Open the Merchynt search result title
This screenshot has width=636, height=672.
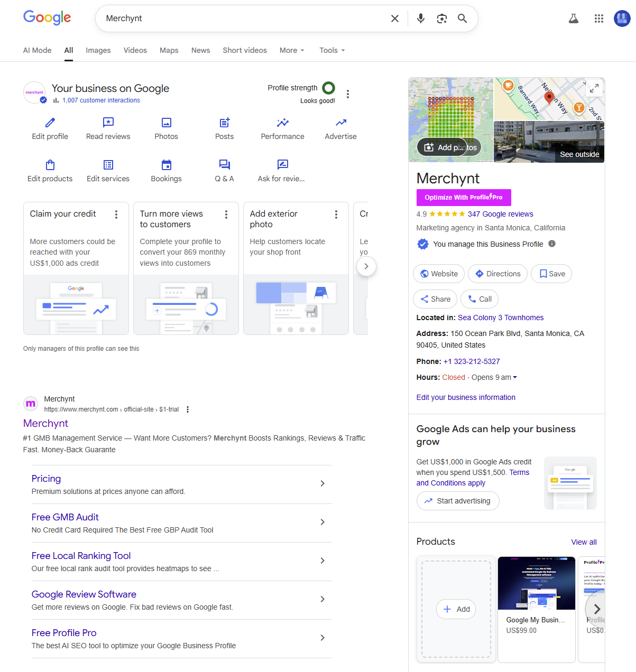(46, 423)
